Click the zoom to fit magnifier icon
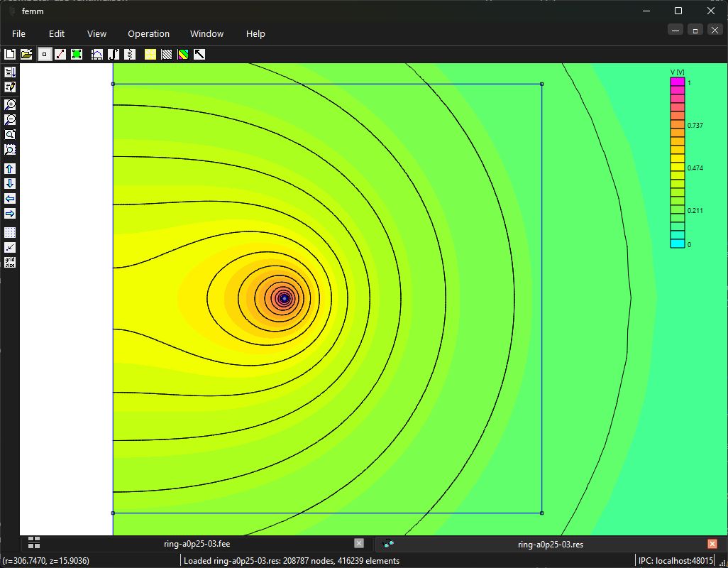Viewport: 728px width, 568px height. [x=10, y=134]
